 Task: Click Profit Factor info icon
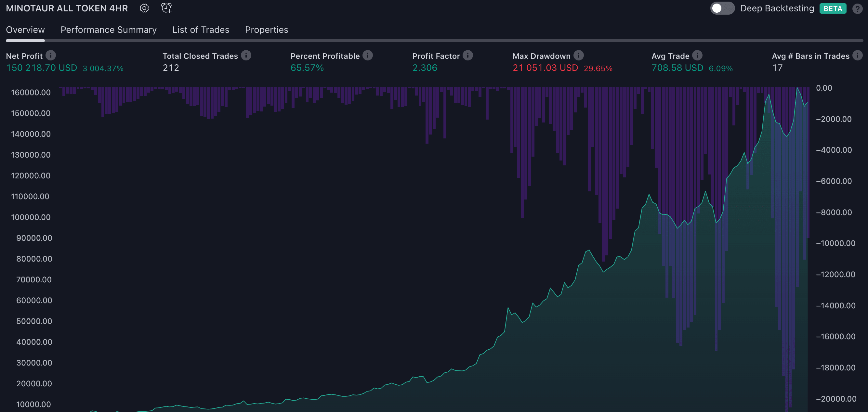tap(468, 55)
